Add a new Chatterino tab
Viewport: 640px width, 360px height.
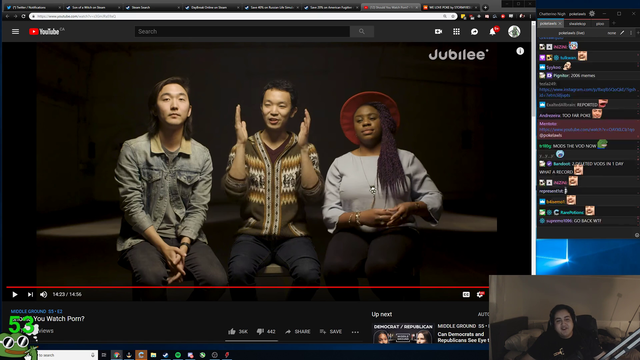(613, 23)
